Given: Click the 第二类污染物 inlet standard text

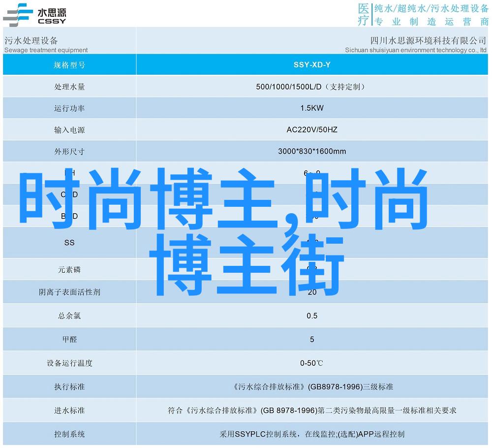Looking at the screenshot, I should [x=312, y=411].
